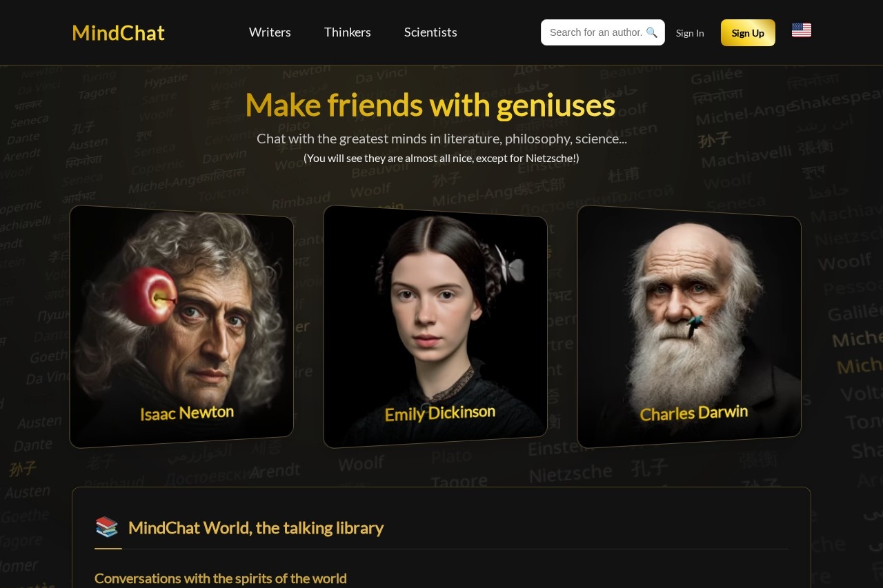Open the US flag language selector
The height and width of the screenshot is (588, 883).
pyautogui.click(x=802, y=30)
